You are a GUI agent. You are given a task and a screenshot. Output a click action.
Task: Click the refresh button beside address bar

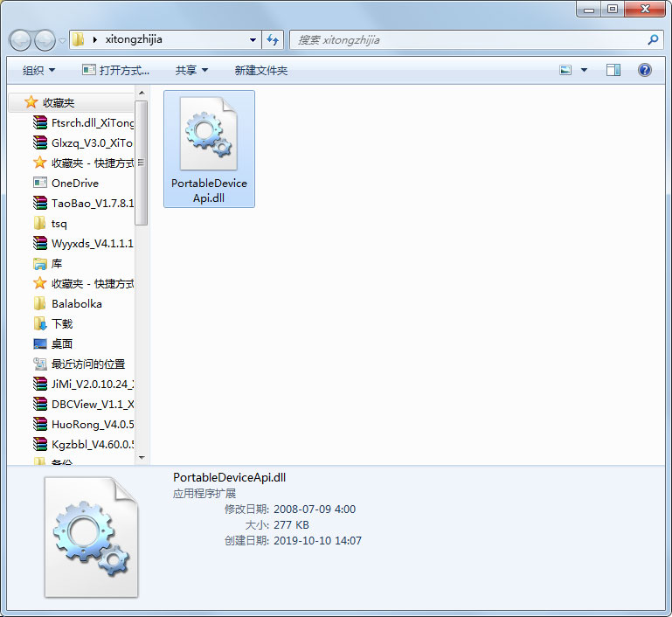(273, 39)
